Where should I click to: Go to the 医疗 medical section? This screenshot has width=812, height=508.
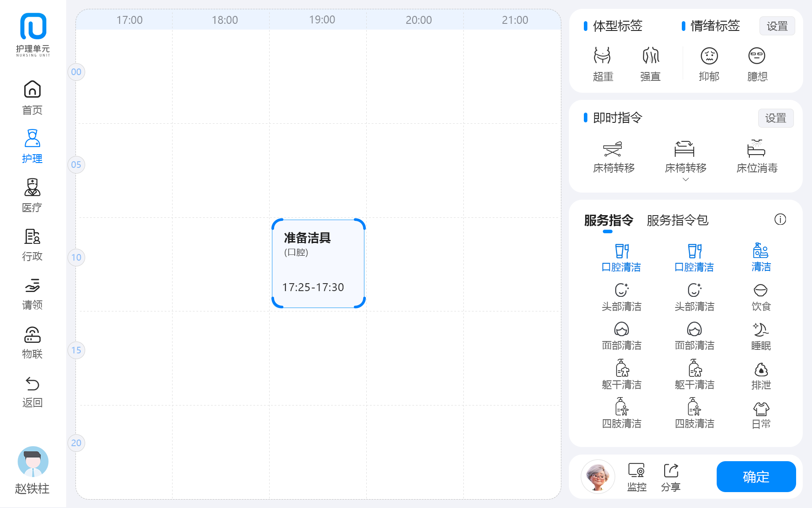coord(32,195)
